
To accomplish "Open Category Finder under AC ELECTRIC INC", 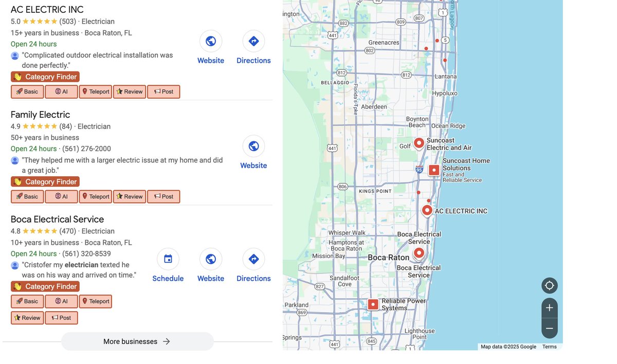I will (x=45, y=77).
